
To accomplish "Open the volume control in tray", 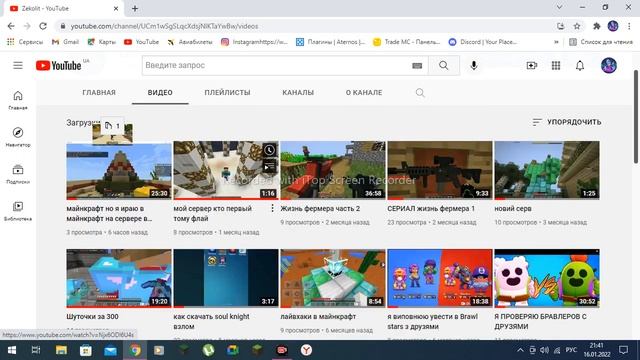I will pos(544,350).
